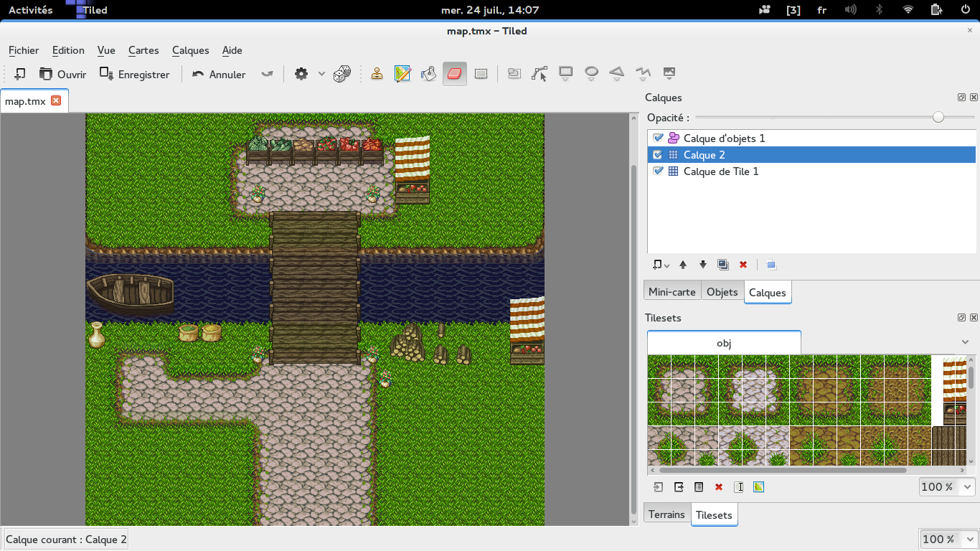This screenshot has width=980, height=551.
Task: Pick the Bucket Fill tool
Action: click(428, 73)
